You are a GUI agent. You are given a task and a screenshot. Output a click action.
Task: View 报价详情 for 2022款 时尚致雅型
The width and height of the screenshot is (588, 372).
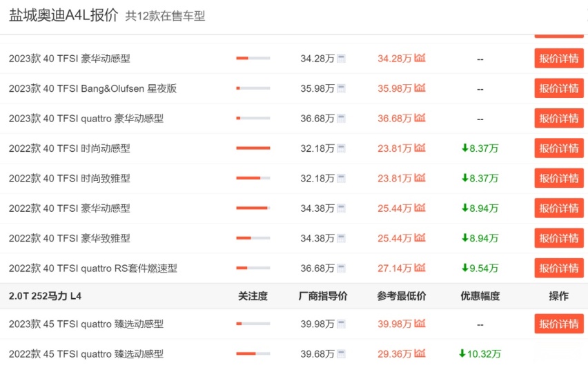(559, 178)
